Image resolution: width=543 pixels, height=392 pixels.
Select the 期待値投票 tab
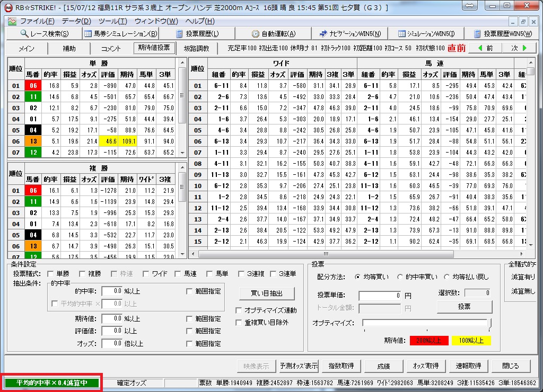(154, 48)
